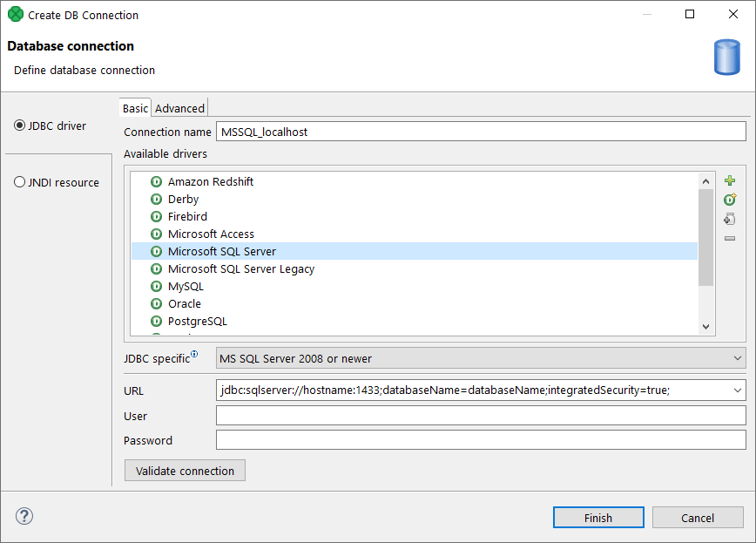
Task: Click the database cylinder icon in the header
Action: tap(727, 58)
